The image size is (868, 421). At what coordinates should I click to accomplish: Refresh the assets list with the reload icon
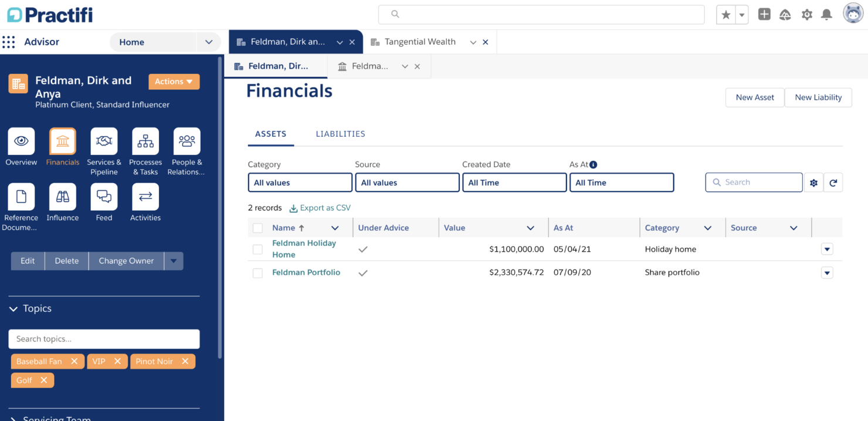(x=833, y=182)
